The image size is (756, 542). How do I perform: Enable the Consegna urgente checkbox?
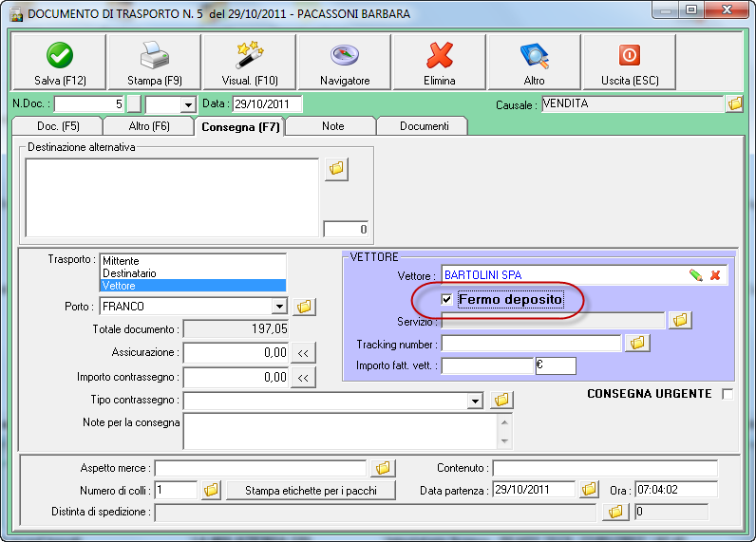(728, 394)
